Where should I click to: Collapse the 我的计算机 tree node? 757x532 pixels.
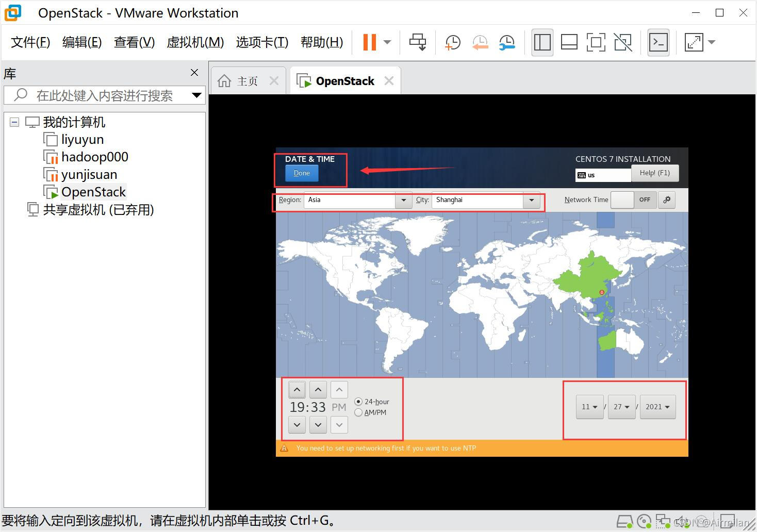(14, 122)
